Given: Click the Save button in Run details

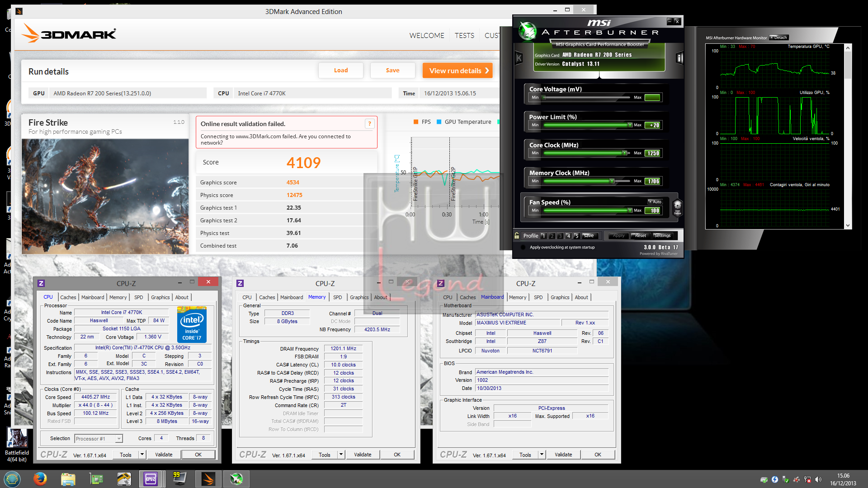Looking at the screenshot, I should click(392, 70).
